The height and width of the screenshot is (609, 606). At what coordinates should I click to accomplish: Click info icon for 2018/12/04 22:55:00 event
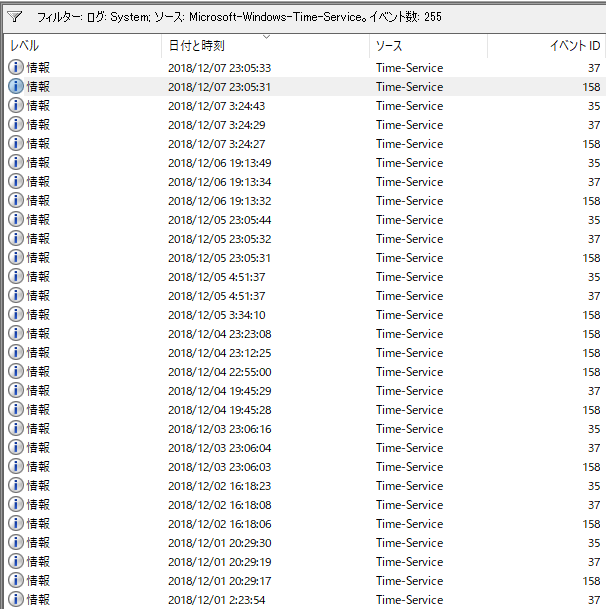pyautogui.click(x=16, y=372)
